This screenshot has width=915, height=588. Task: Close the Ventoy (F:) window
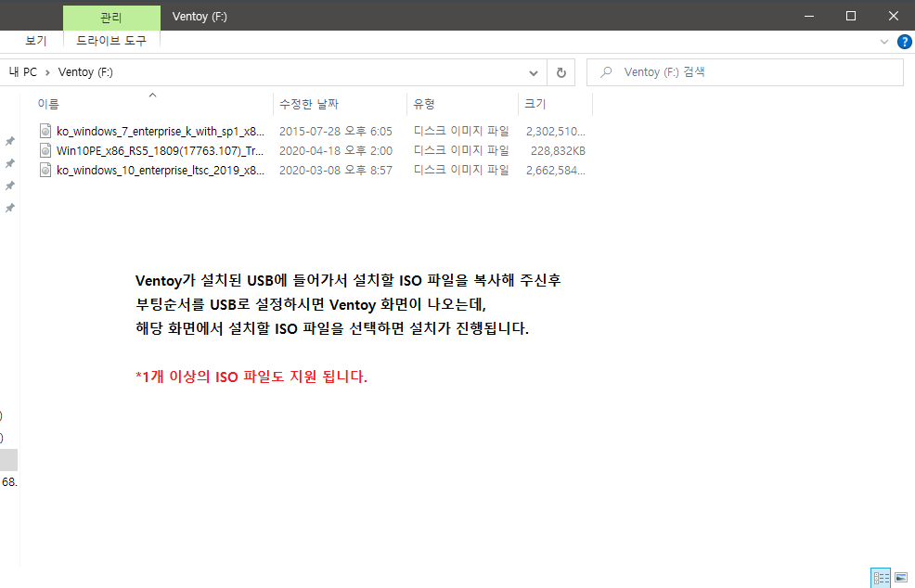894,16
